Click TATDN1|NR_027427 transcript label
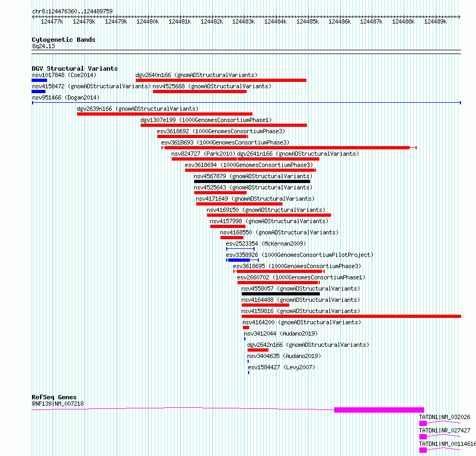The height and width of the screenshot is (456, 476). (x=445, y=430)
